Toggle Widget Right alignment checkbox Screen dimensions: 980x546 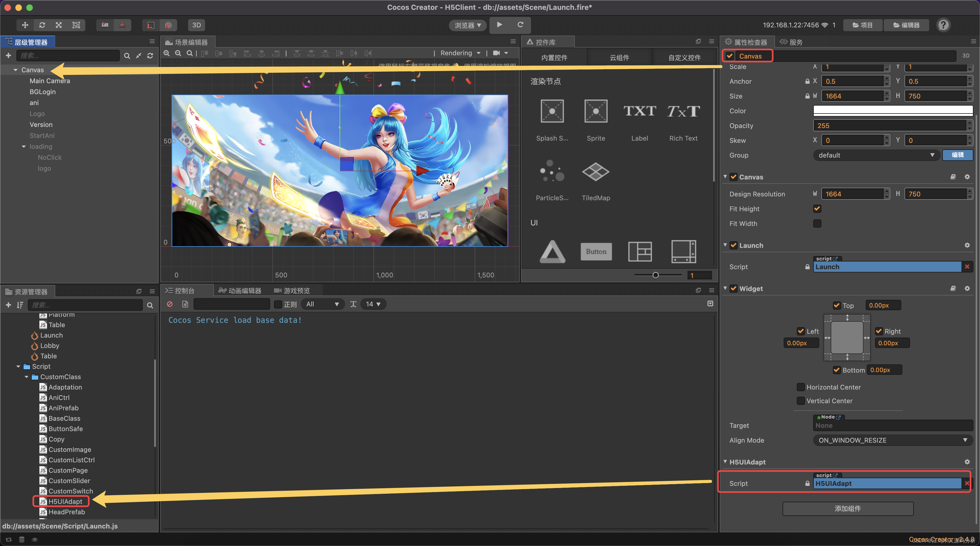(879, 331)
